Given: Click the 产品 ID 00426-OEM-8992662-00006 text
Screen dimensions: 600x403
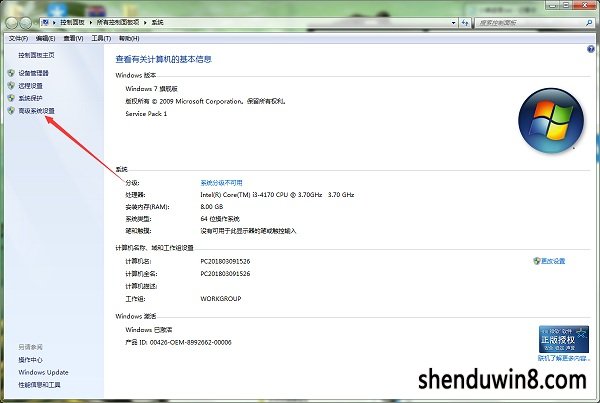Looking at the screenshot, I should click(x=178, y=342).
